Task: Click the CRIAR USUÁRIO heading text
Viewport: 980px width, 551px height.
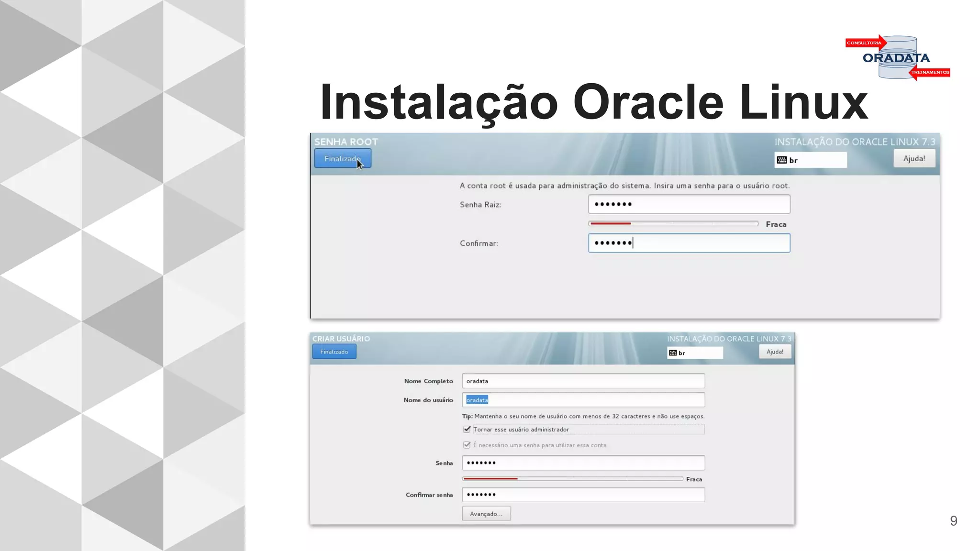Action: pyautogui.click(x=341, y=339)
